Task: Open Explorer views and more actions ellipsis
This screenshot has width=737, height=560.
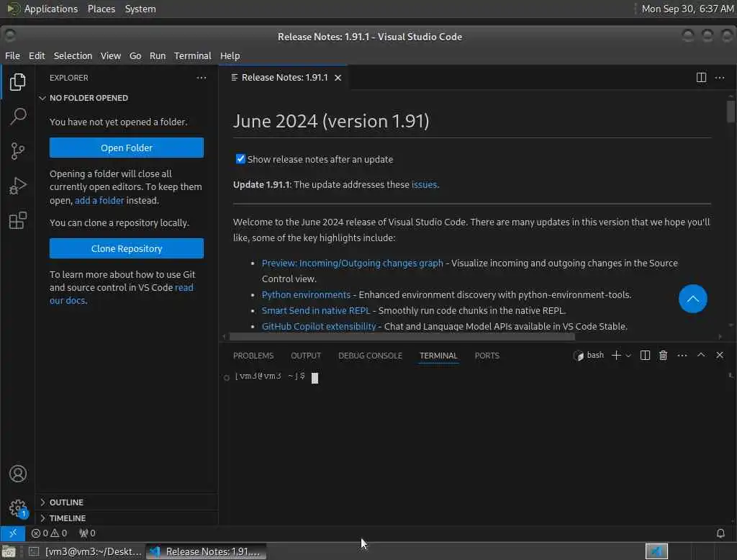Action: pyautogui.click(x=202, y=78)
